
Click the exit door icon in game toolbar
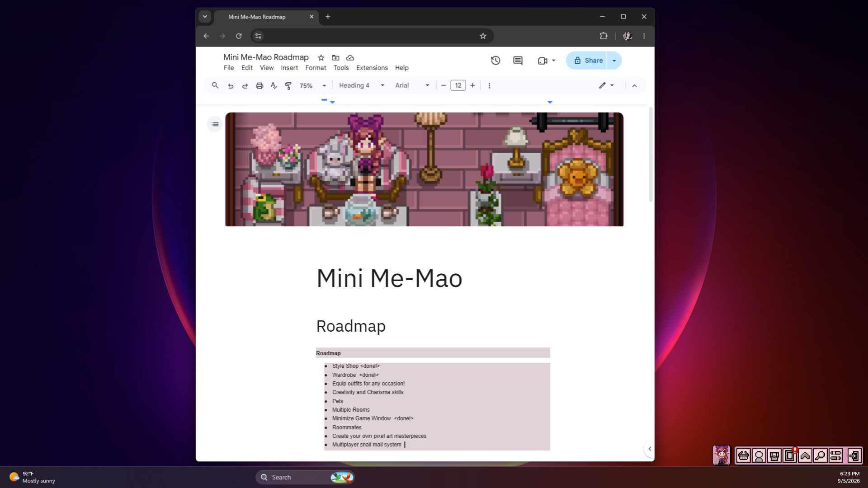click(854, 455)
